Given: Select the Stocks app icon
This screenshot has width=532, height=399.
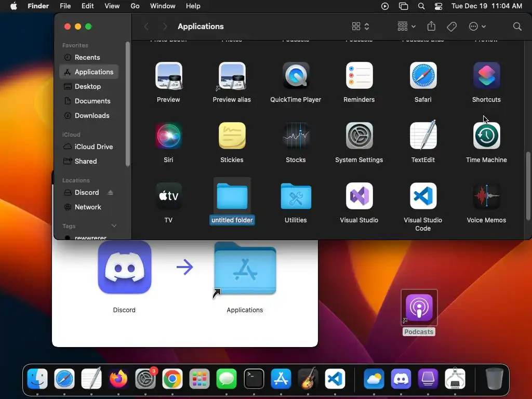Looking at the screenshot, I should coord(296,136).
